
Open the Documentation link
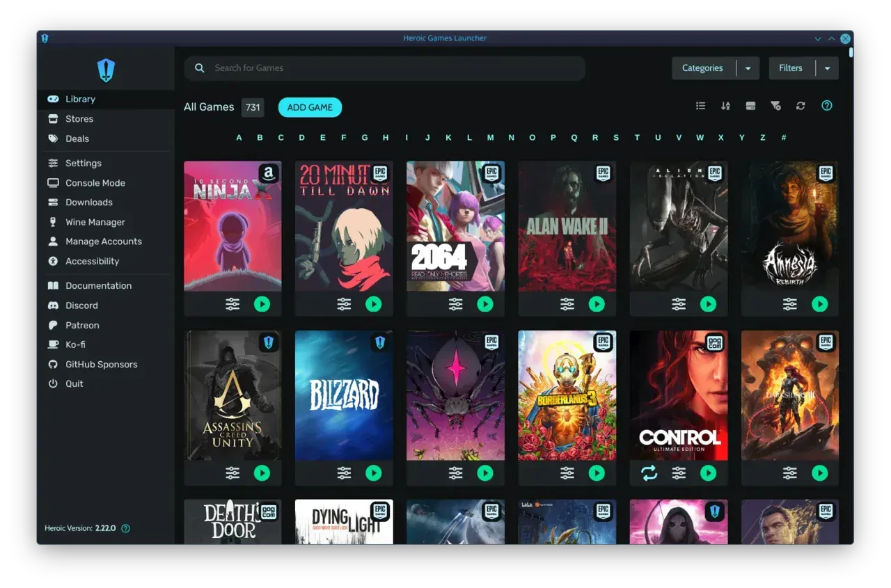pos(106,286)
